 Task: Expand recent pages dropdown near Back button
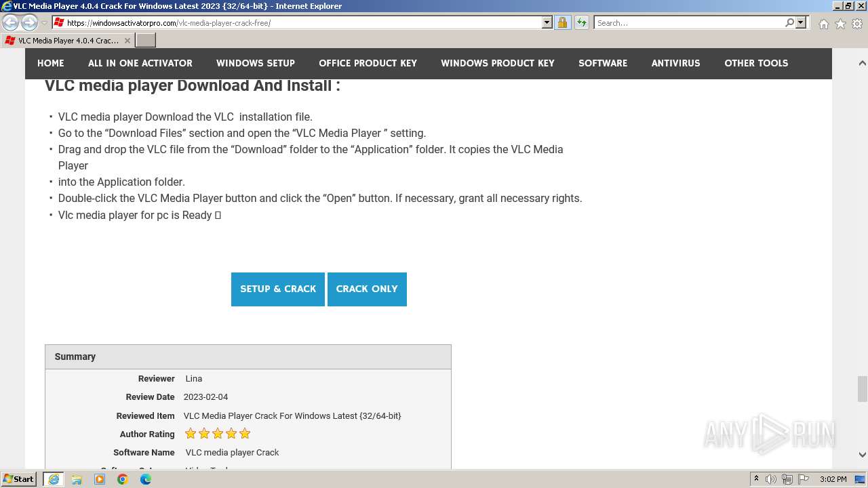point(44,23)
